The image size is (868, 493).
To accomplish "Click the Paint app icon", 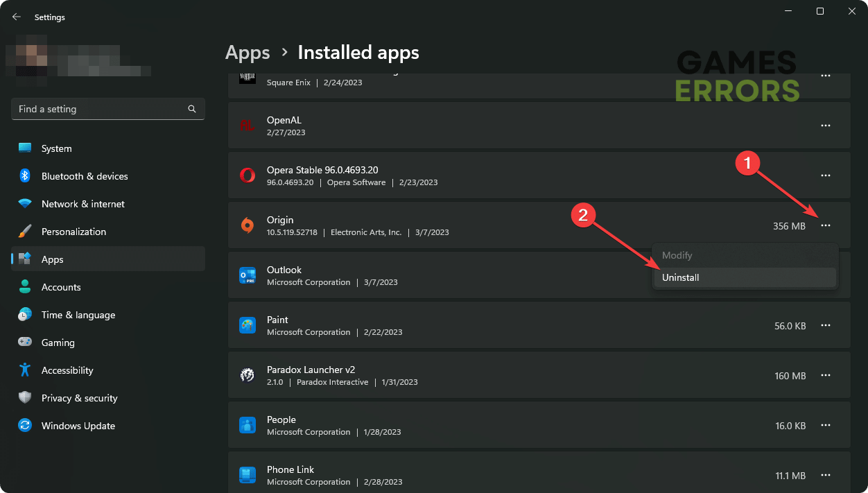I will tap(248, 325).
